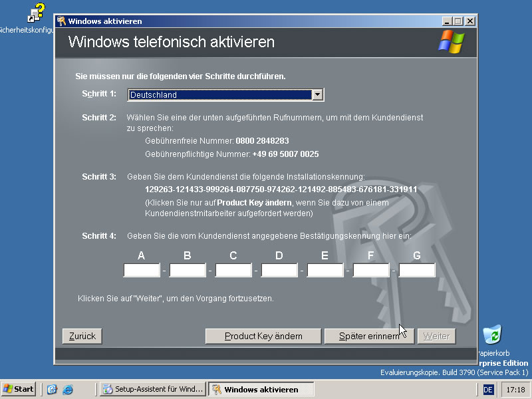Click the taskbar clock showing 17:18
The height and width of the screenshot is (399, 532).
pyautogui.click(x=515, y=390)
